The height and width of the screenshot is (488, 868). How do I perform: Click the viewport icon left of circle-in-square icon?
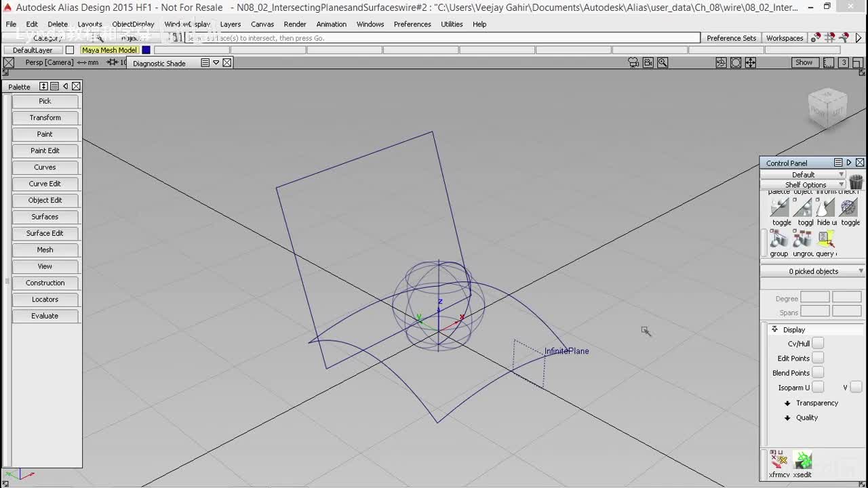pyautogui.click(x=721, y=62)
